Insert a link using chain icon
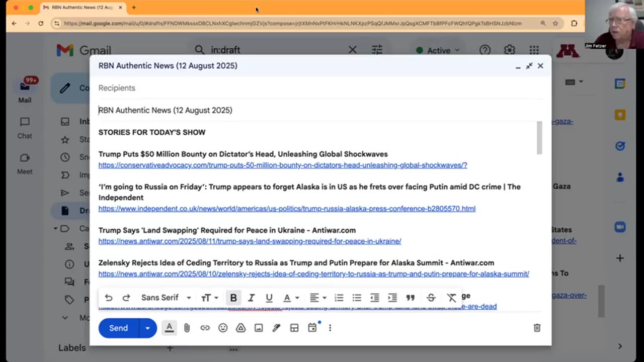This screenshot has height=362, width=644. (205, 328)
